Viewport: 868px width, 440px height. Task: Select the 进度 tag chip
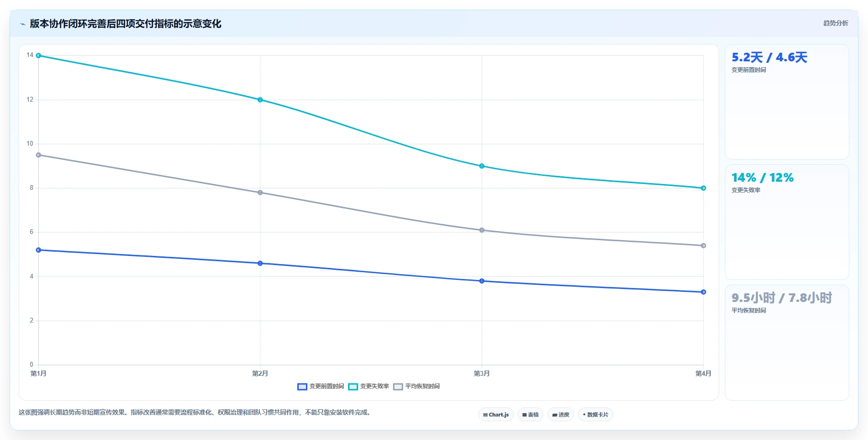561,415
